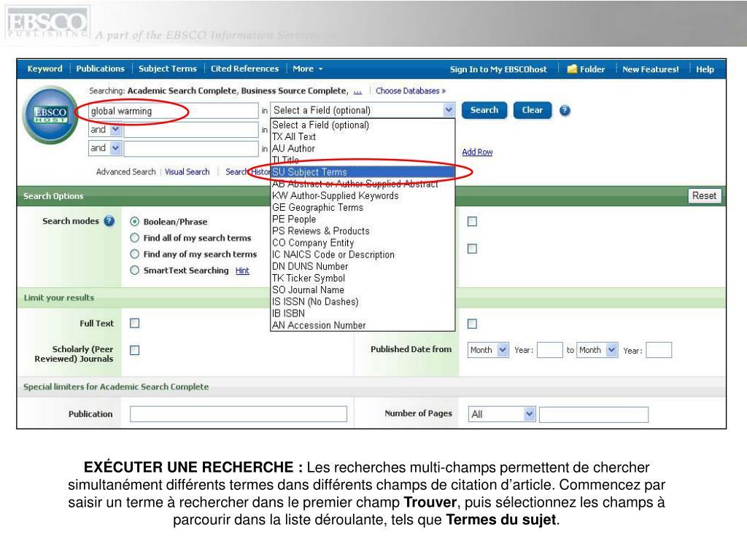The width and height of the screenshot is (747, 560).
Task: Choose PS Reviews & Products option
Action: coord(363,231)
